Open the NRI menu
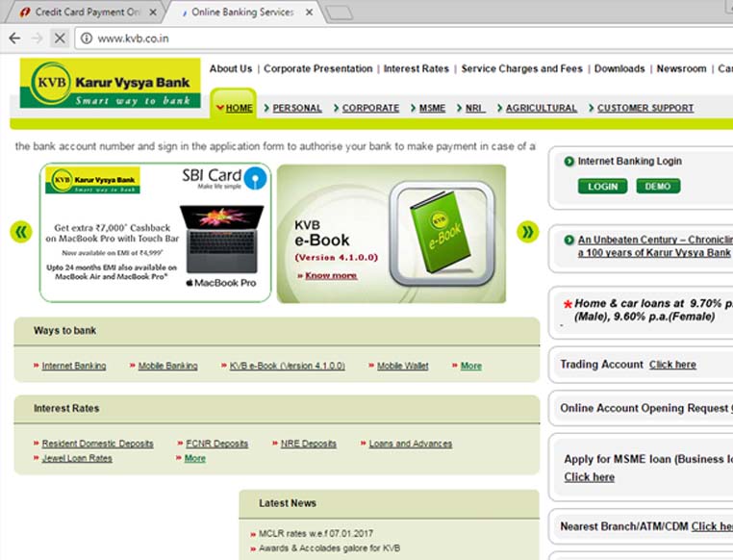733x560 pixels. coord(475,108)
